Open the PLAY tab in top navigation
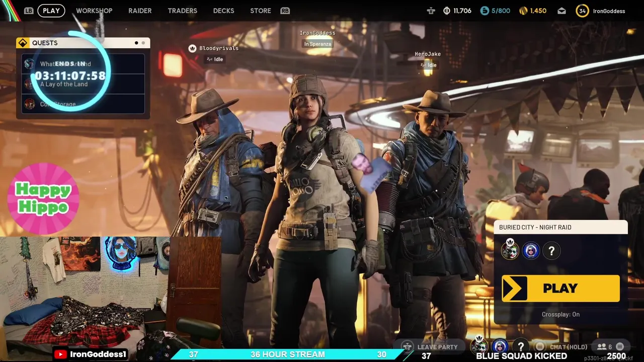This screenshot has height=362, width=644. (51, 11)
